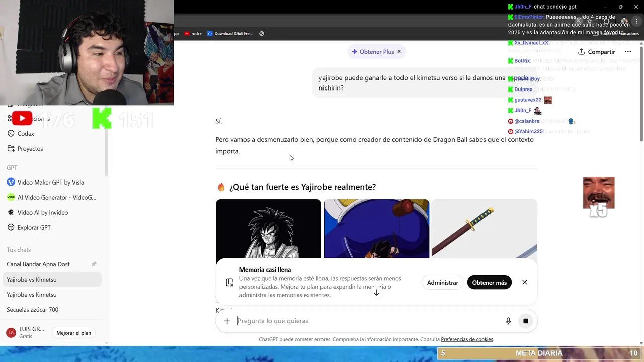Click the page vertical scrollbar
This screenshot has width=644, height=362.
pos(641,93)
